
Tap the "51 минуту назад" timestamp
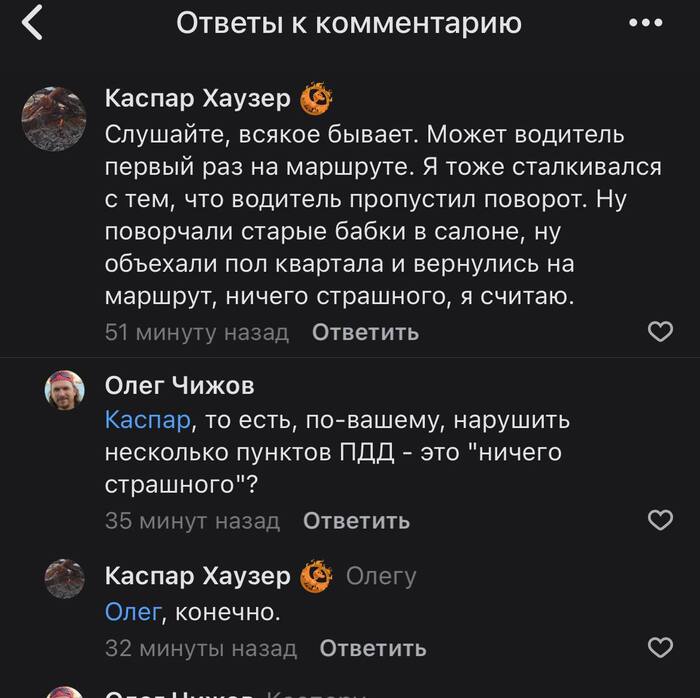(x=197, y=332)
